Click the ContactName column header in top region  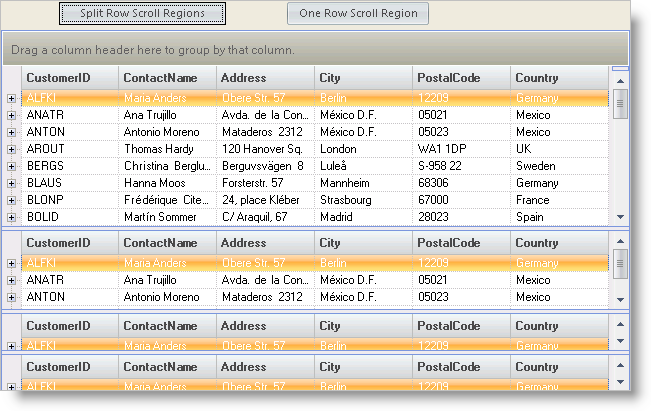167,77
